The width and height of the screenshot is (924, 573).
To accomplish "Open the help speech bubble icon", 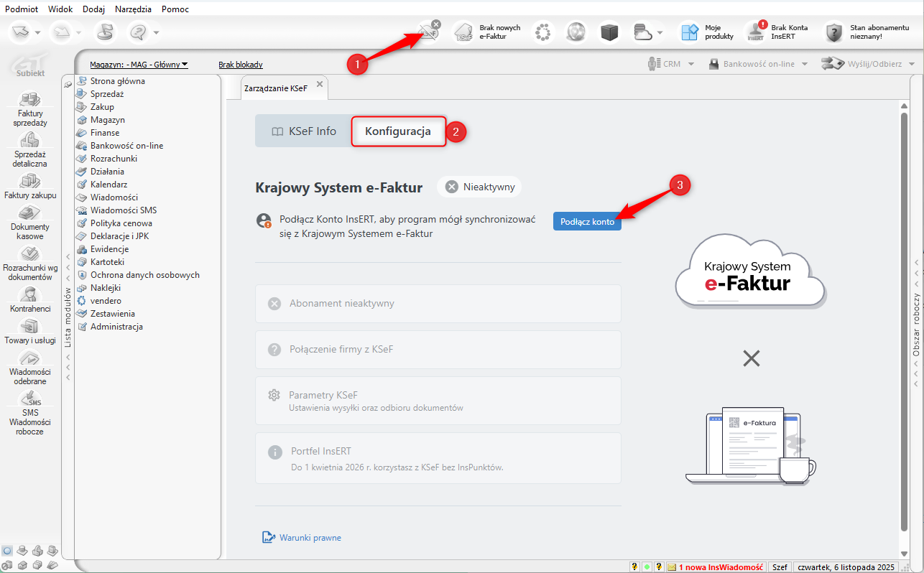I will [x=139, y=32].
